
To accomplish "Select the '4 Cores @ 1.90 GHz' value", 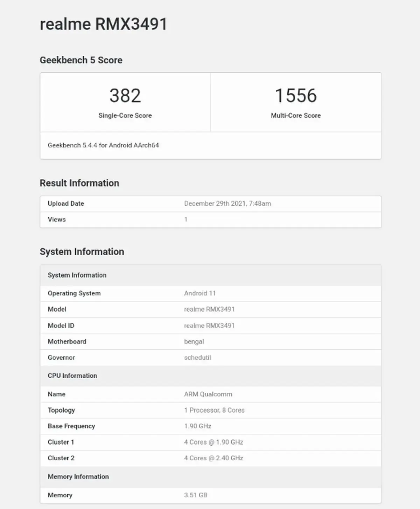I will click(213, 442).
